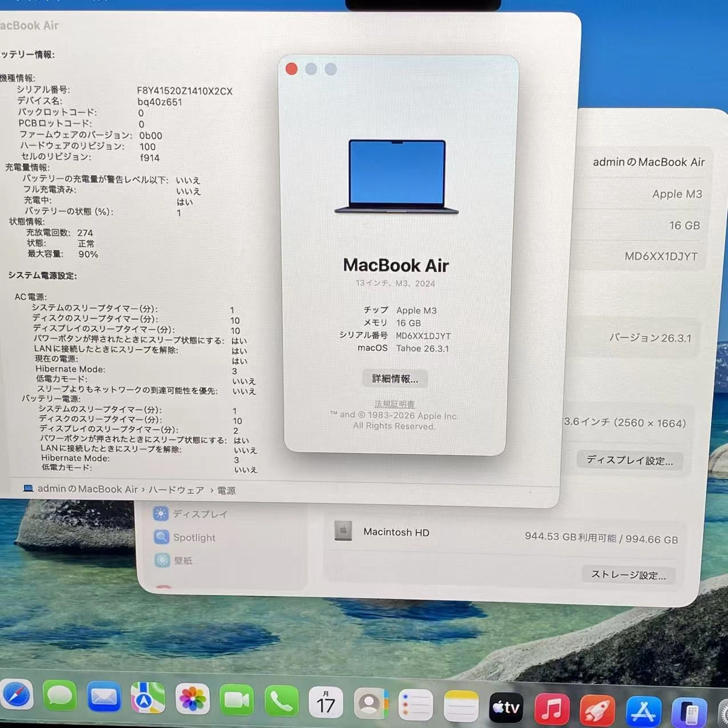Click the 'システム電源設定:' heading
728x728 pixels.
[42, 276]
